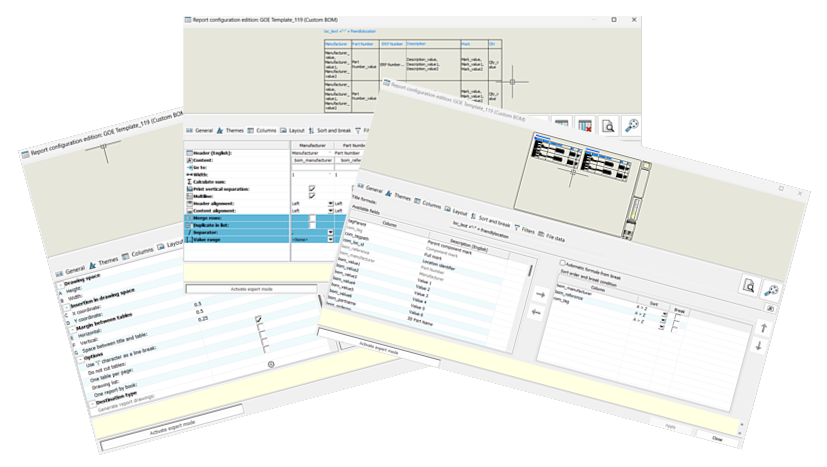Click the magnifier zoom icon in top window
Image resolution: width=827 pixels, height=467 pixels.
[x=631, y=126]
